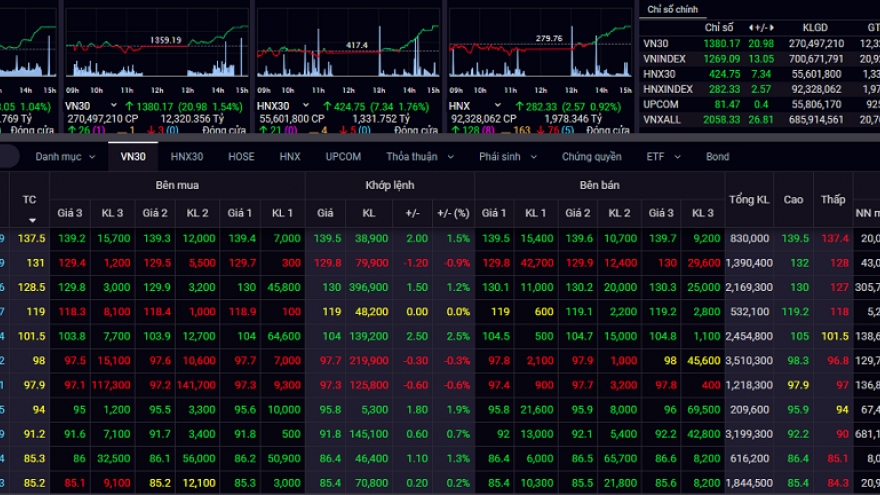Screen dimensions: 880x495
Task: Open the VN30 chart index selector
Action: pyautogui.click(x=91, y=106)
